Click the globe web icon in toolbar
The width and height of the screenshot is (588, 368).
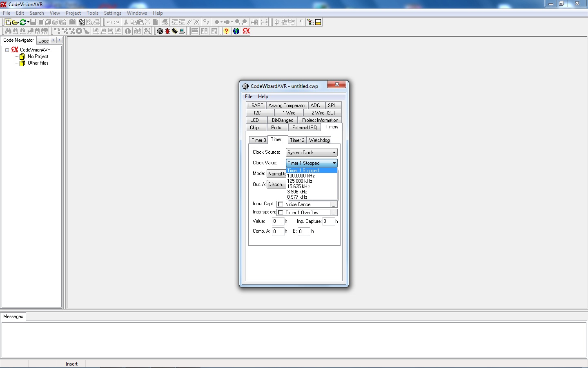(x=236, y=31)
